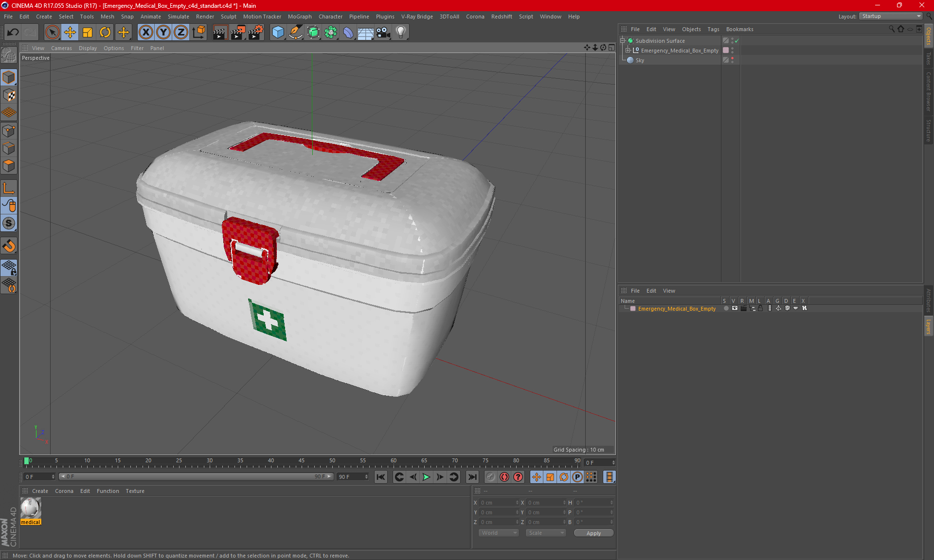Add a Subdivision Surface generator icon

click(313, 33)
